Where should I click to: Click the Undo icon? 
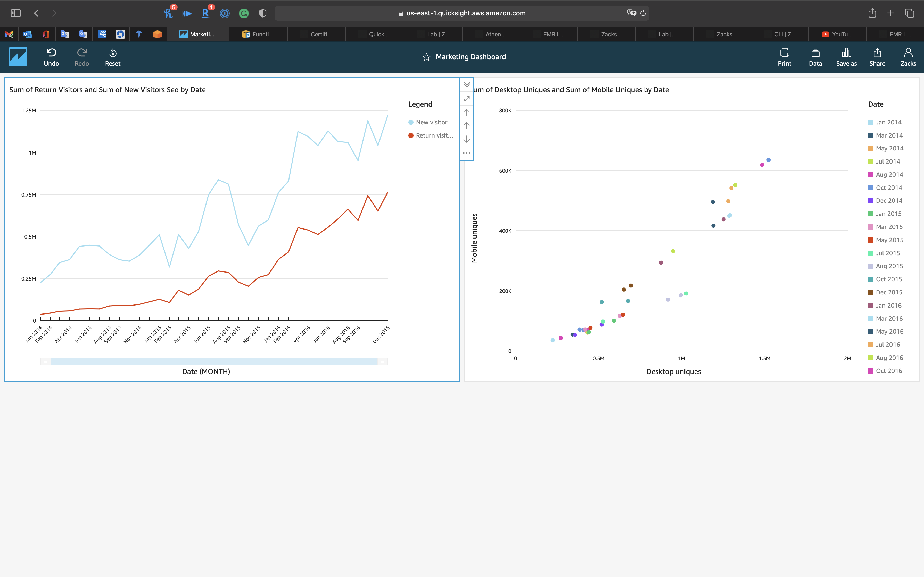pyautogui.click(x=51, y=53)
